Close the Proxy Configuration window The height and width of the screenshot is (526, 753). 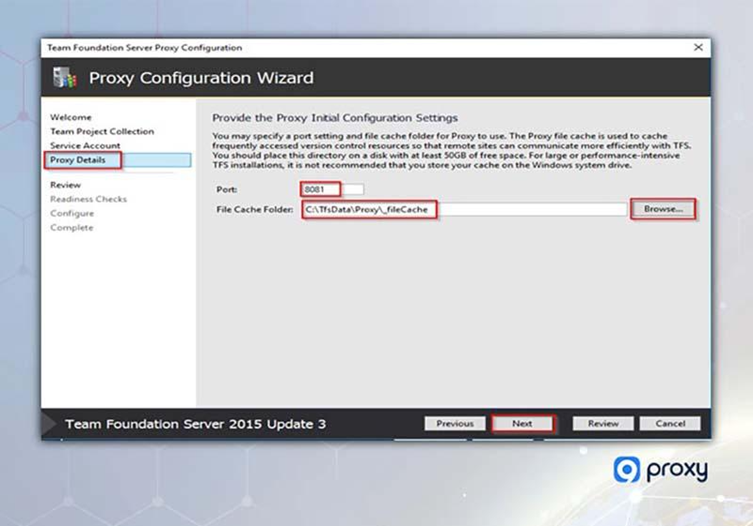click(x=697, y=47)
